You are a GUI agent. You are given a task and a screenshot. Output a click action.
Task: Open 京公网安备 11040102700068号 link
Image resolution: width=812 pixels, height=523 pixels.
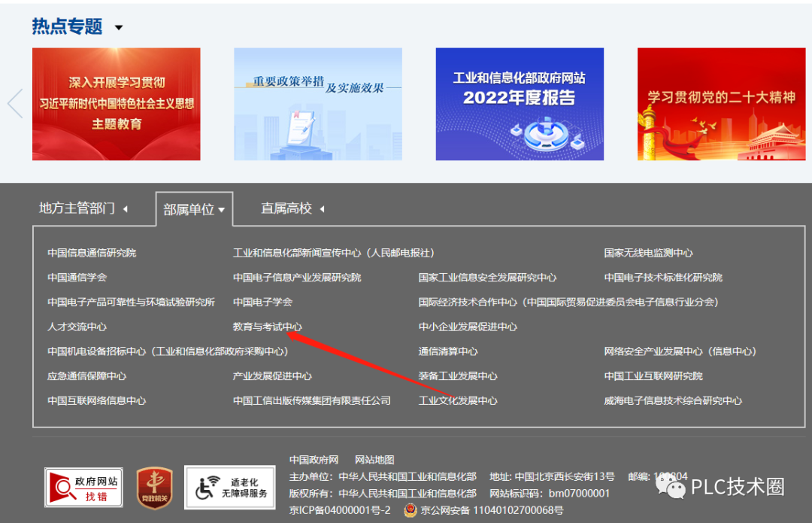[492, 510]
